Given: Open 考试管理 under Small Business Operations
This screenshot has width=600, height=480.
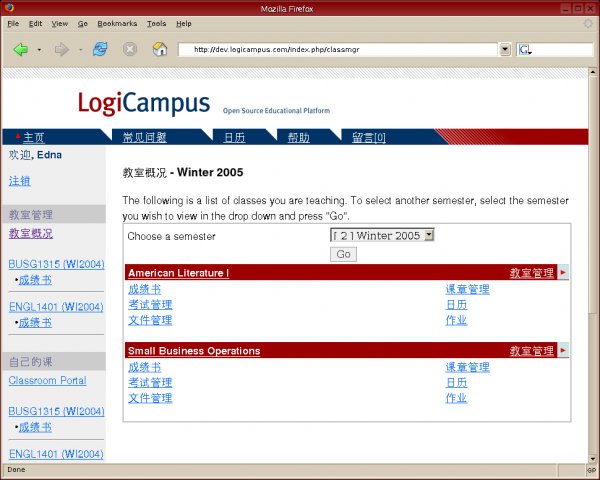Looking at the screenshot, I should click(150, 383).
